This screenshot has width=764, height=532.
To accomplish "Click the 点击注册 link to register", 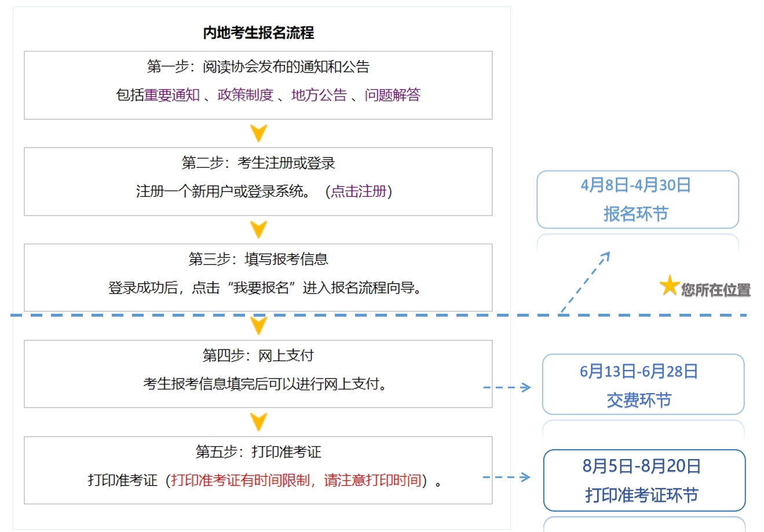I will point(359,192).
